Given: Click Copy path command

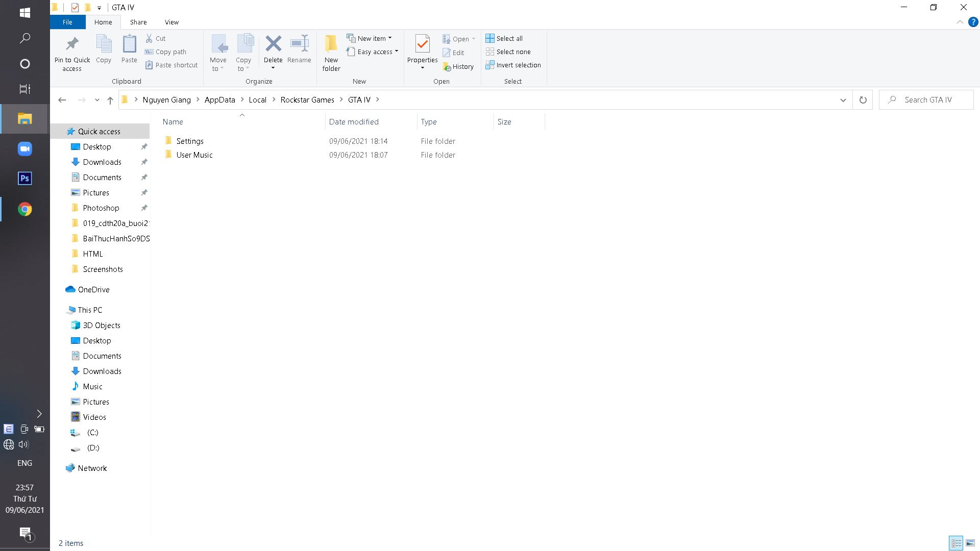Looking at the screenshot, I should pyautogui.click(x=165, y=52).
